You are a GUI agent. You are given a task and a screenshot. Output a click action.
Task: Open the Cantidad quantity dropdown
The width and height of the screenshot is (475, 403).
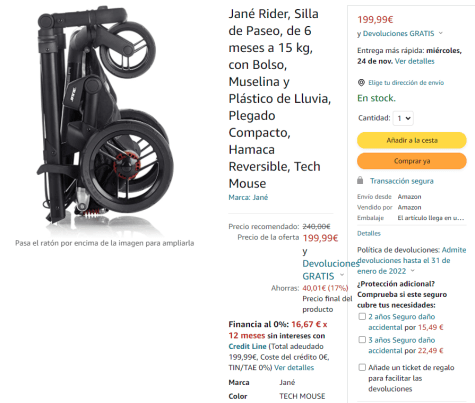click(x=403, y=118)
